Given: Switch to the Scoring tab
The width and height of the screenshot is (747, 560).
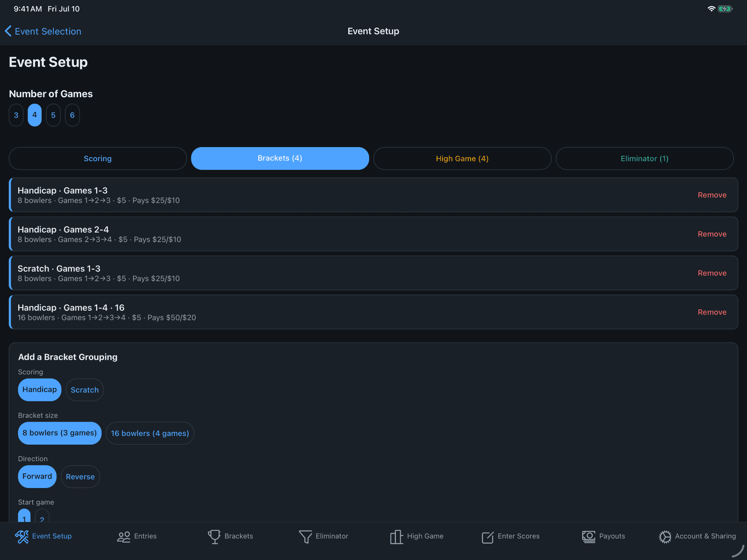Looking at the screenshot, I should [98, 158].
